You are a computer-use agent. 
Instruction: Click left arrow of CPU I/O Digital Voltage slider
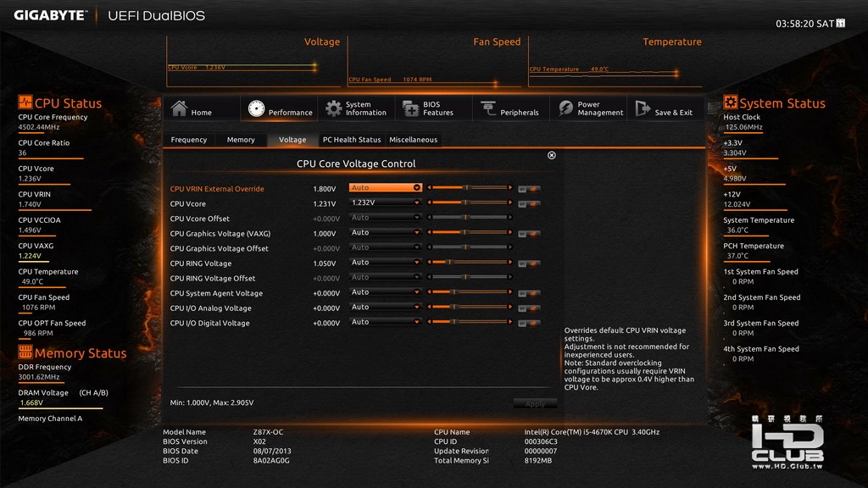tap(429, 322)
